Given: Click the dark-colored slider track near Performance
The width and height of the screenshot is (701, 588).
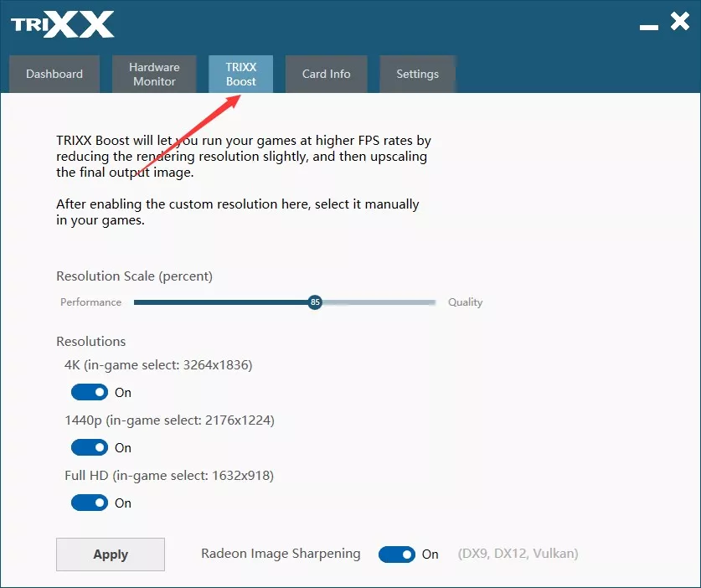Looking at the screenshot, I should click(x=221, y=302).
